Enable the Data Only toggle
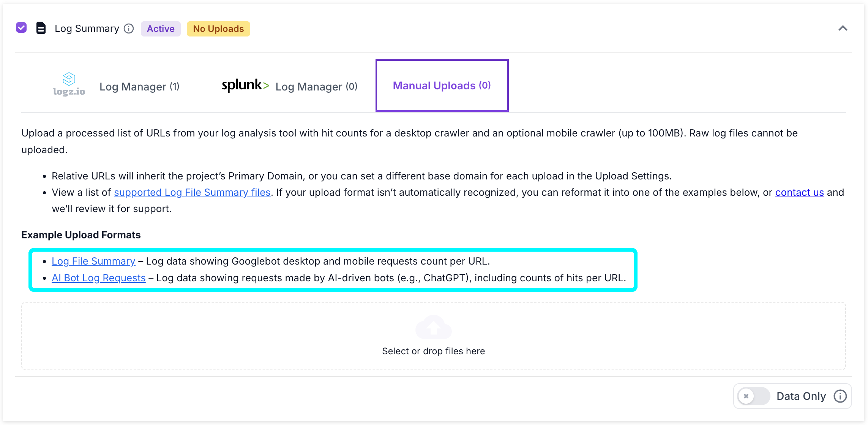Image resolution: width=868 pixels, height=425 pixels. click(x=753, y=396)
